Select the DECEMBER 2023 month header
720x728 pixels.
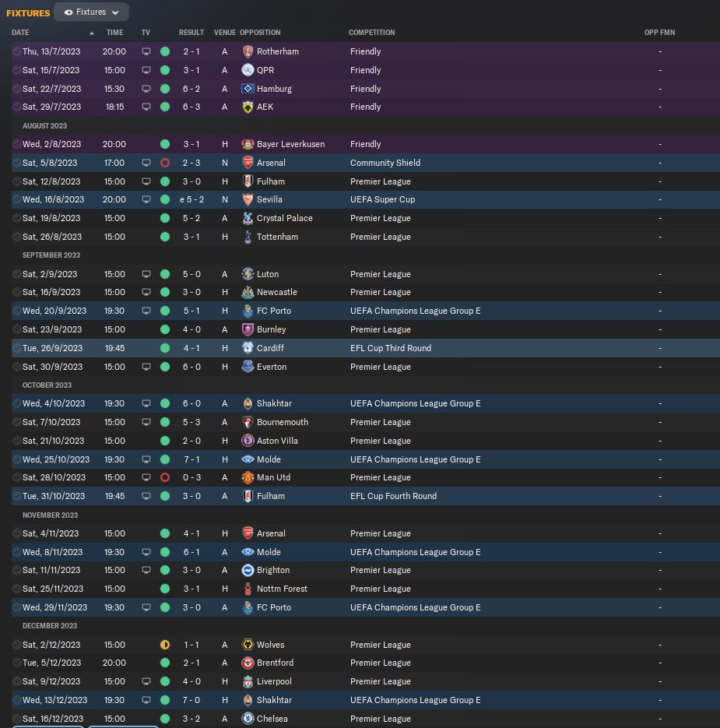click(x=50, y=626)
